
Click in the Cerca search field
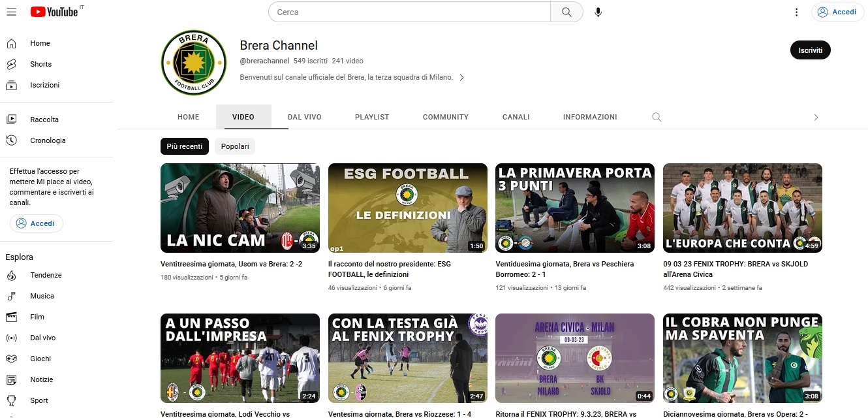click(x=410, y=12)
